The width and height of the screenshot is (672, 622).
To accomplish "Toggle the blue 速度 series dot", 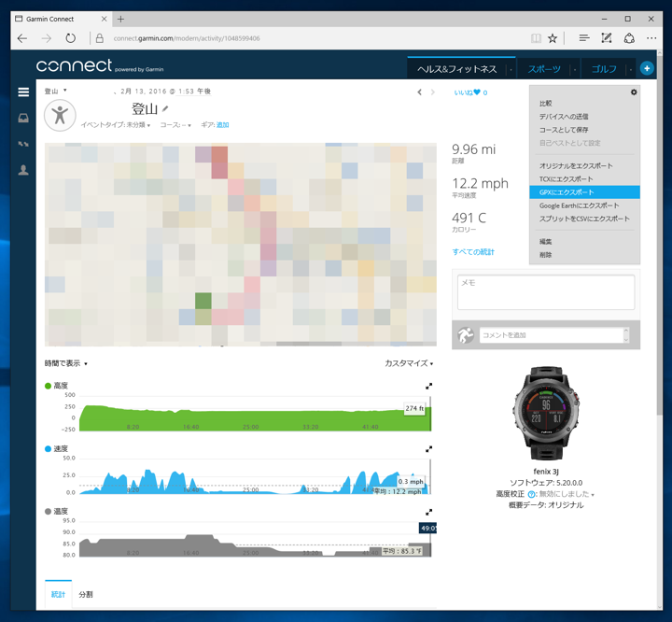I will [48, 448].
